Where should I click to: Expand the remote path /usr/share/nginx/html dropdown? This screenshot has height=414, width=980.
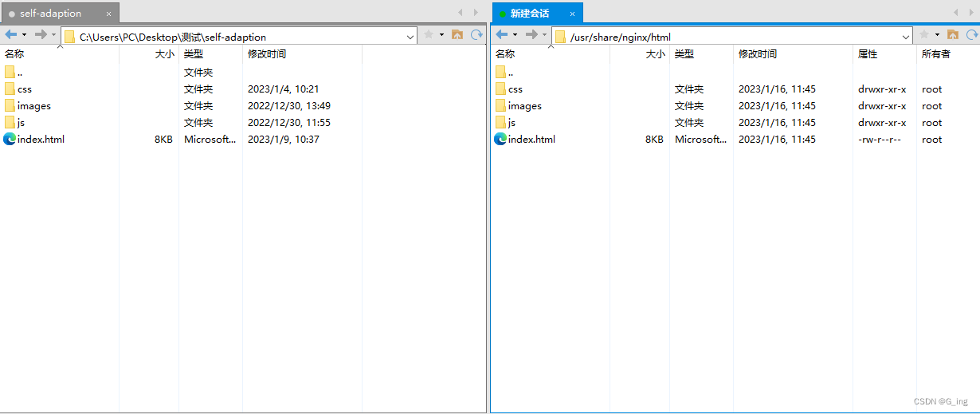906,37
